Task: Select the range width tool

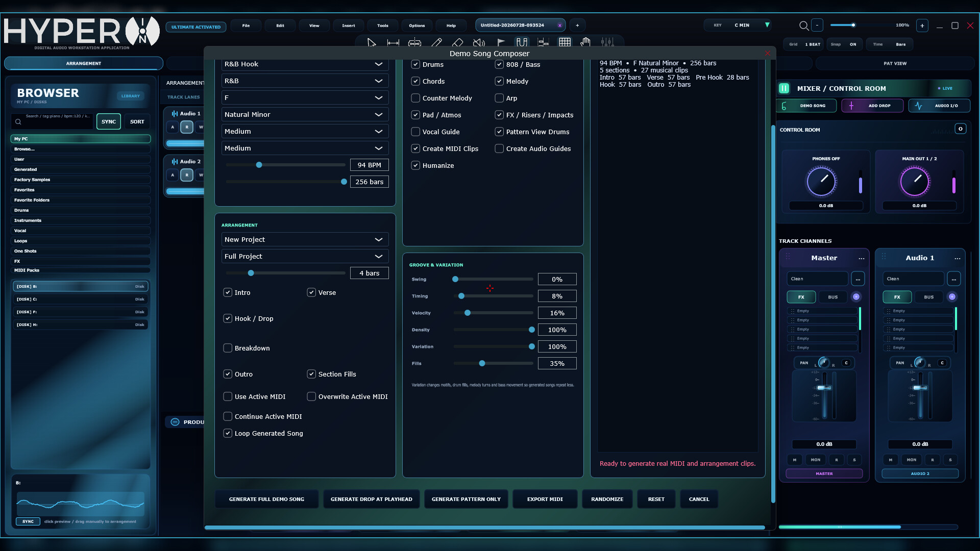Action: click(393, 43)
